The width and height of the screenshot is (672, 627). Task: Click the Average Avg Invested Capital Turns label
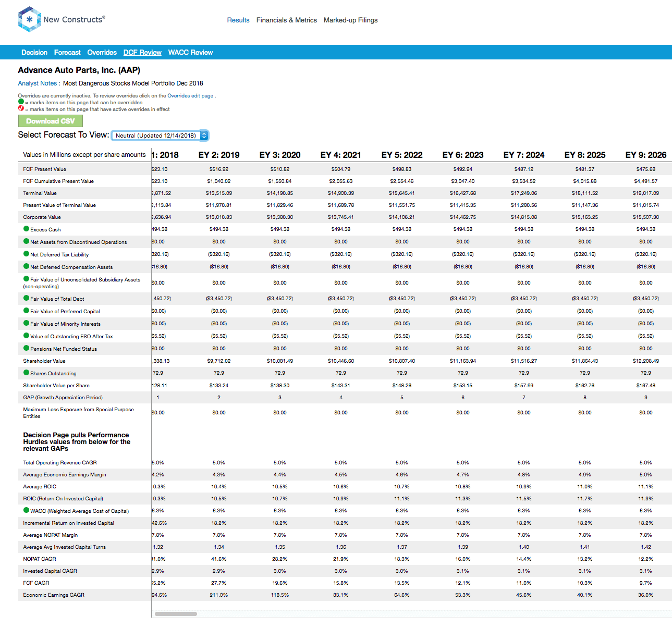pyautogui.click(x=65, y=547)
